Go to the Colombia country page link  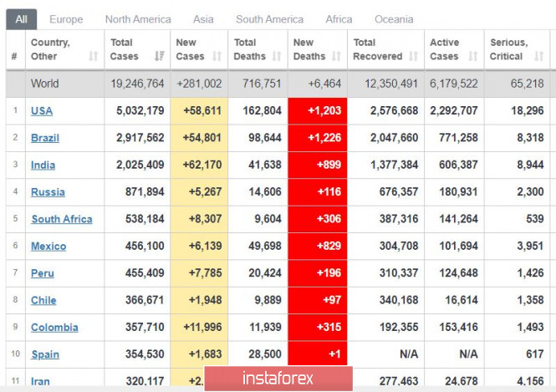pyautogui.click(x=54, y=328)
